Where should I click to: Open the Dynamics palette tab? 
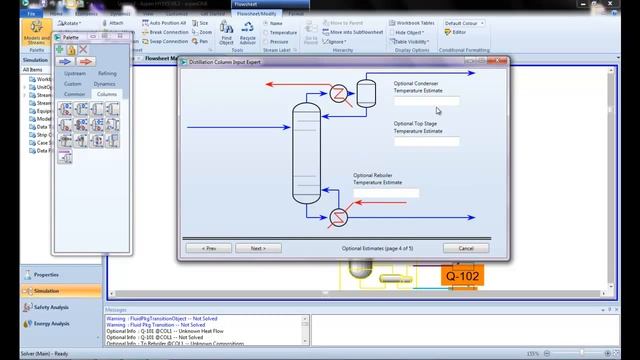104,84
